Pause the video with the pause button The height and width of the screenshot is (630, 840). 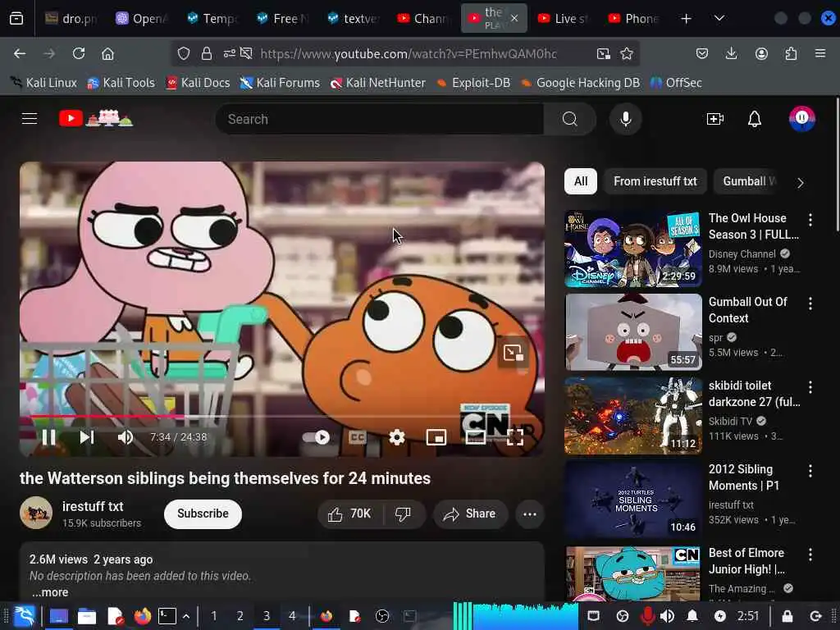(x=48, y=437)
